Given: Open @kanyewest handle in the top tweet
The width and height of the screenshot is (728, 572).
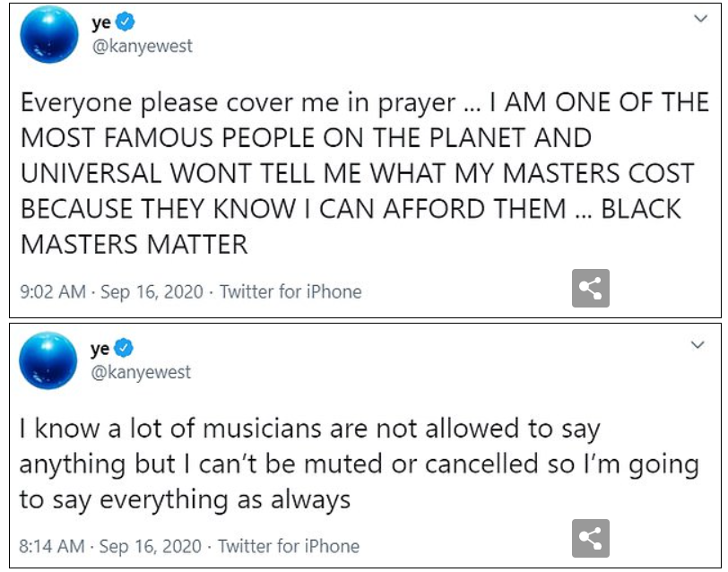Looking at the screenshot, I should click(x=142, y=47).
